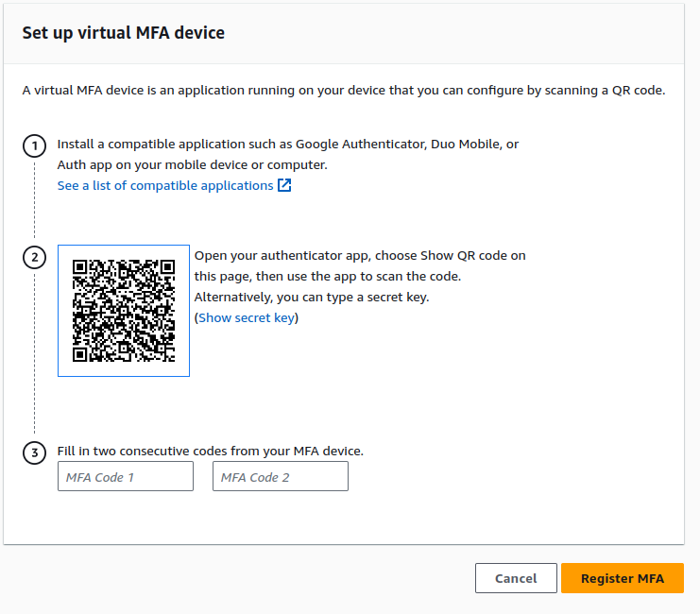This screenshot has width=700, height=614.
Task: Click the 'Set up virtual MFA device' heading
Action: pos(124,33)
